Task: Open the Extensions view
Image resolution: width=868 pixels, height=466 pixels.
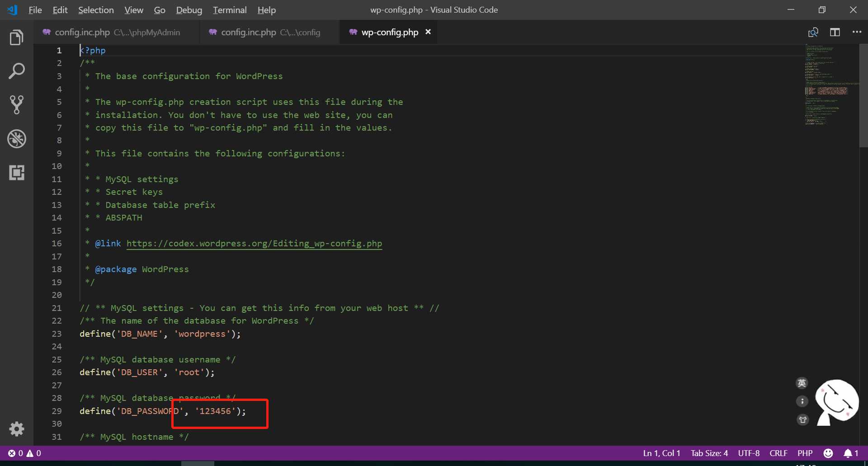Action: pyautogui.click(x=17, y=173)
